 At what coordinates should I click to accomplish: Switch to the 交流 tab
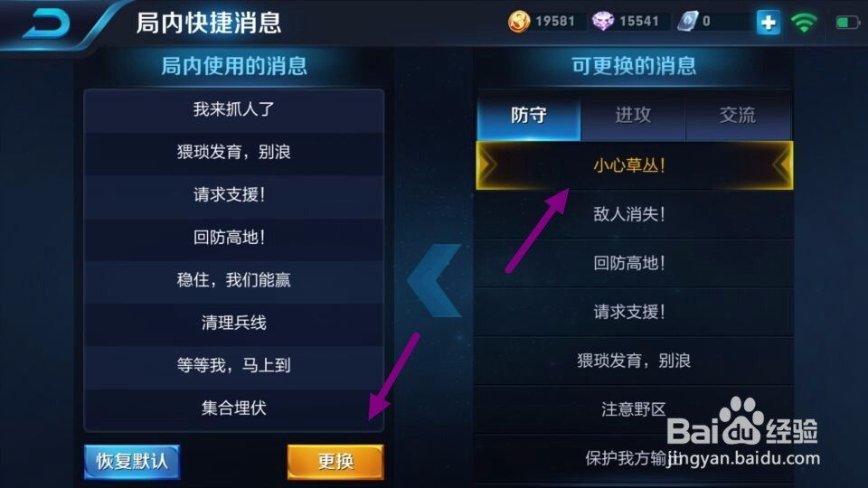738,115
